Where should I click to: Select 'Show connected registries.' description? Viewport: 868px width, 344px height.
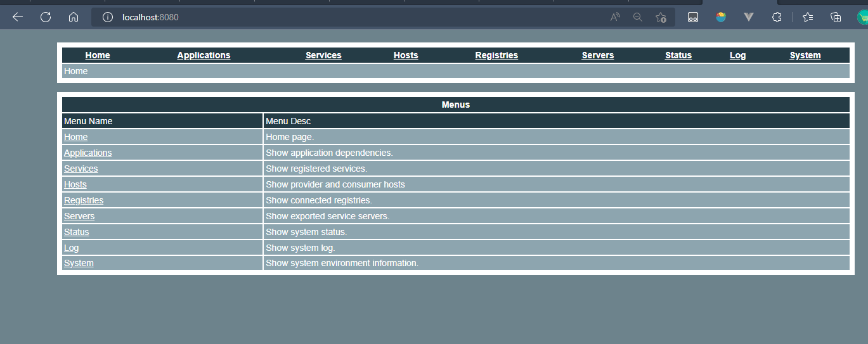coord(319,200)
